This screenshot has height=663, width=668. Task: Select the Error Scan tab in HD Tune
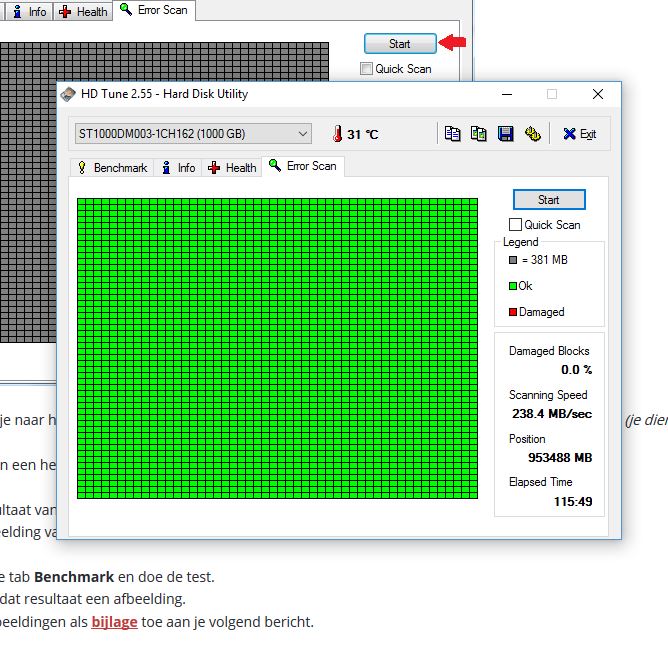[x=303, y=166]
